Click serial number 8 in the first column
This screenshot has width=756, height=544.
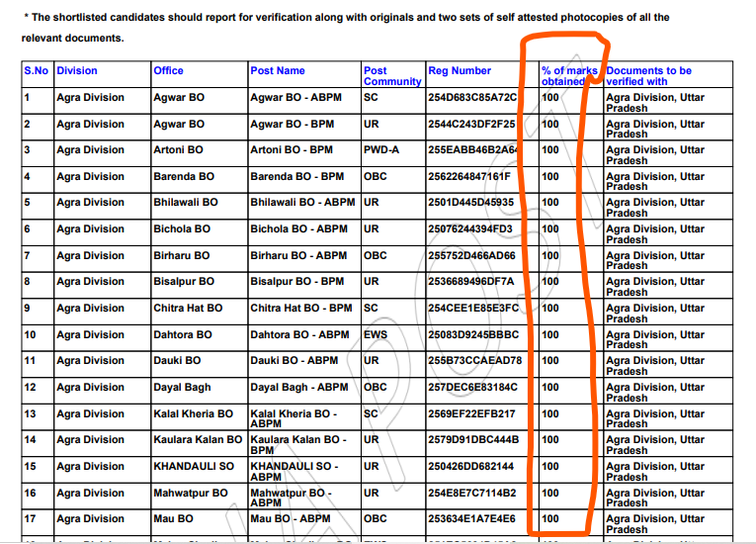click(x=27, y=282)
